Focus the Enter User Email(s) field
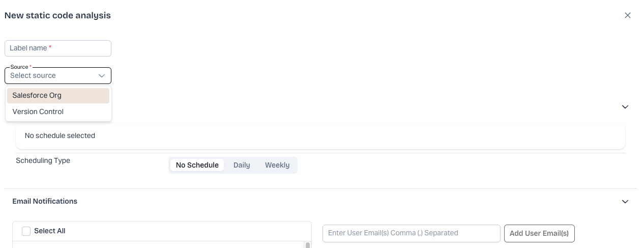 click(411, 233)
